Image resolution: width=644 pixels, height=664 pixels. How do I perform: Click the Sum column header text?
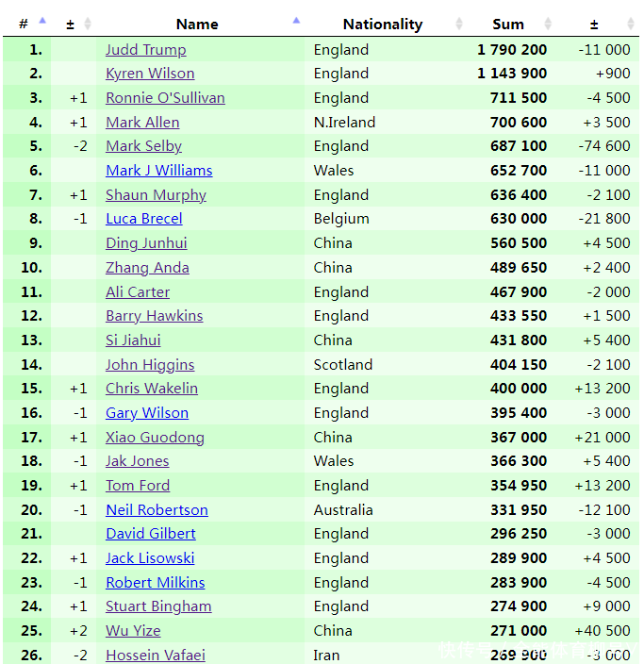pos(508,25)
